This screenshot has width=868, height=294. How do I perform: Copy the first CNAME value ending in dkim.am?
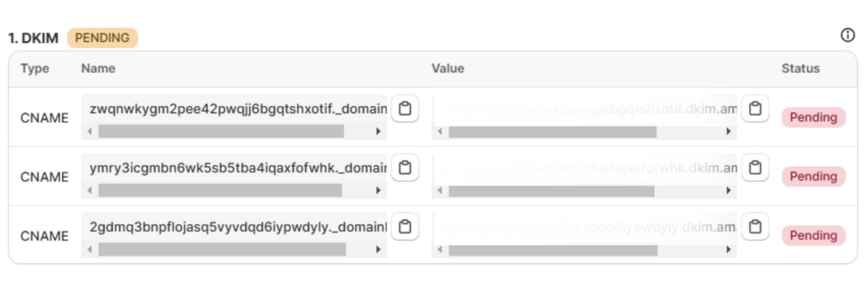755,108
